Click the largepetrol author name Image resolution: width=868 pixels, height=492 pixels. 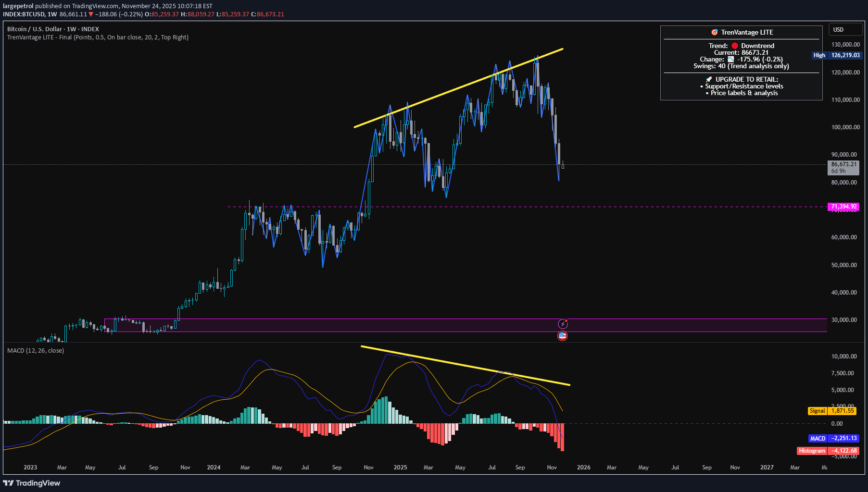[18, 6]
